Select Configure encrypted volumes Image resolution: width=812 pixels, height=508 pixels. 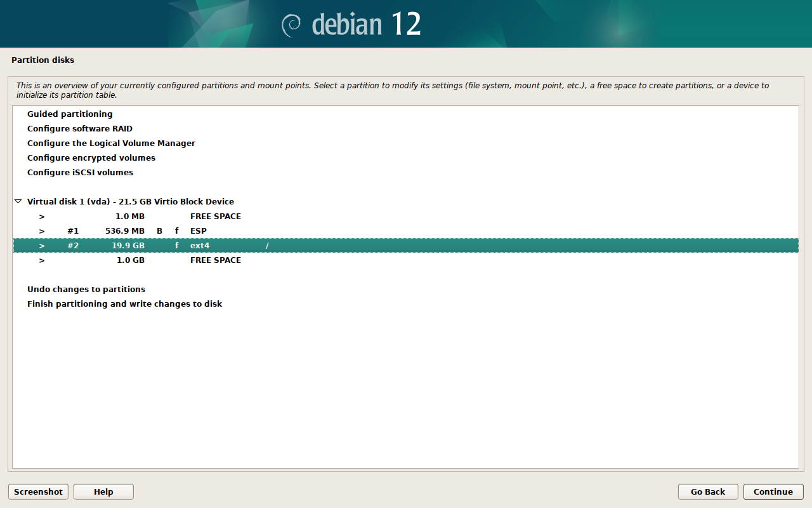[x=91, y=158]
